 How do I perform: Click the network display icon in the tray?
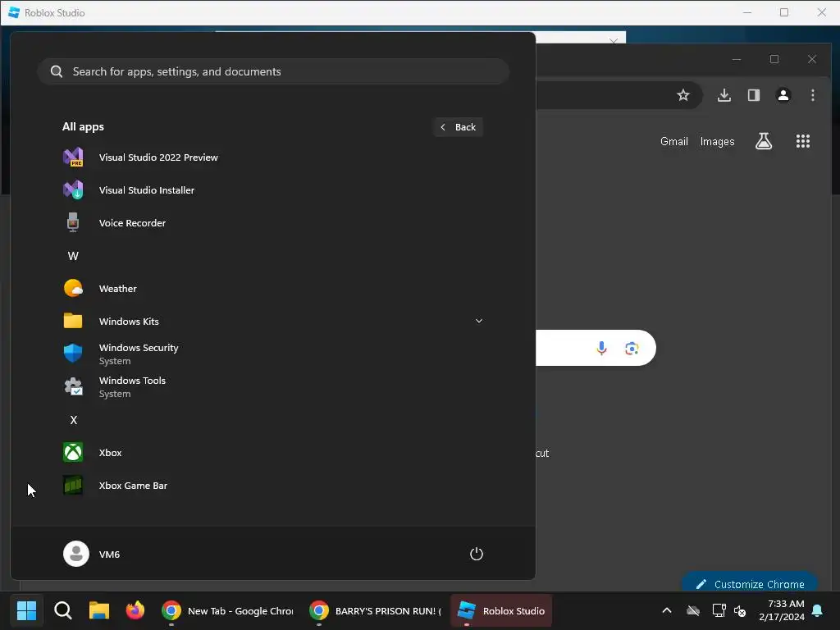719,610
